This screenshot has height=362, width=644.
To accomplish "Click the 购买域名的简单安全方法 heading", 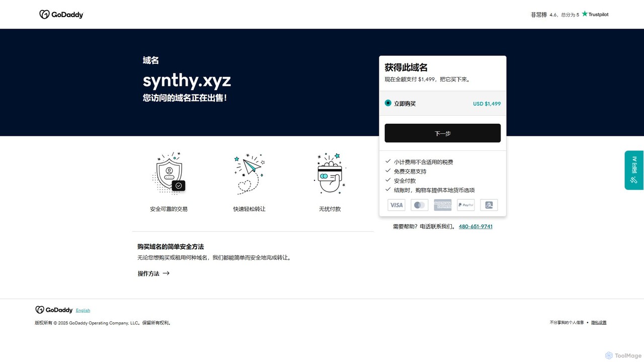I will pyautogui.click(x=171, y=247).
